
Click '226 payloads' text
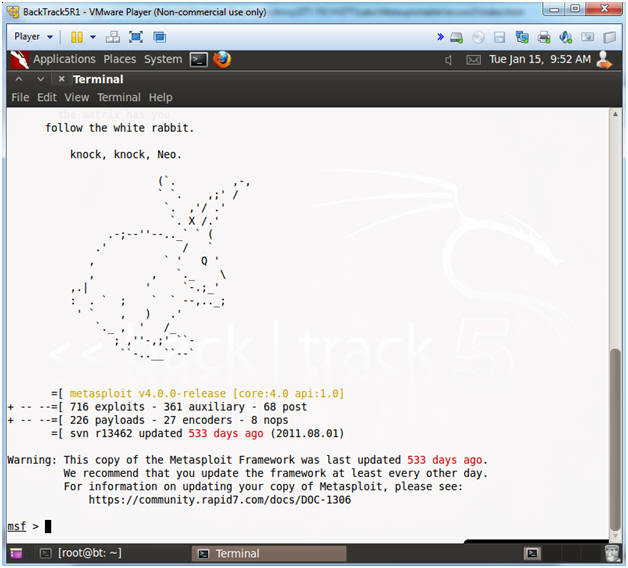click(107, 420)
